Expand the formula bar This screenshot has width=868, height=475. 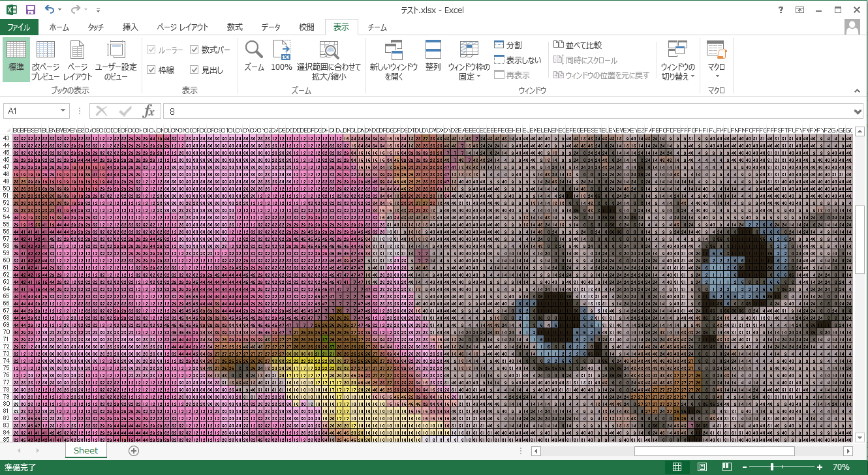coord(858,112)
